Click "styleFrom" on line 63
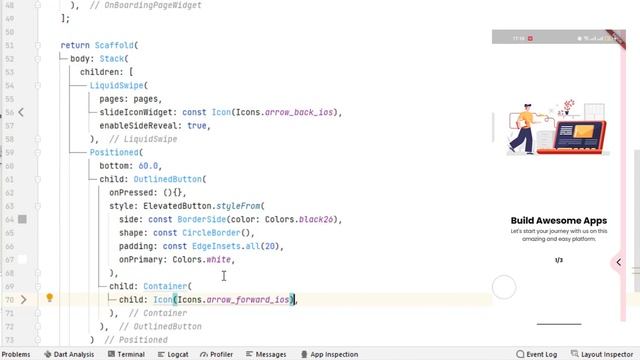This screenshot has height=360, width=640. 238,206
